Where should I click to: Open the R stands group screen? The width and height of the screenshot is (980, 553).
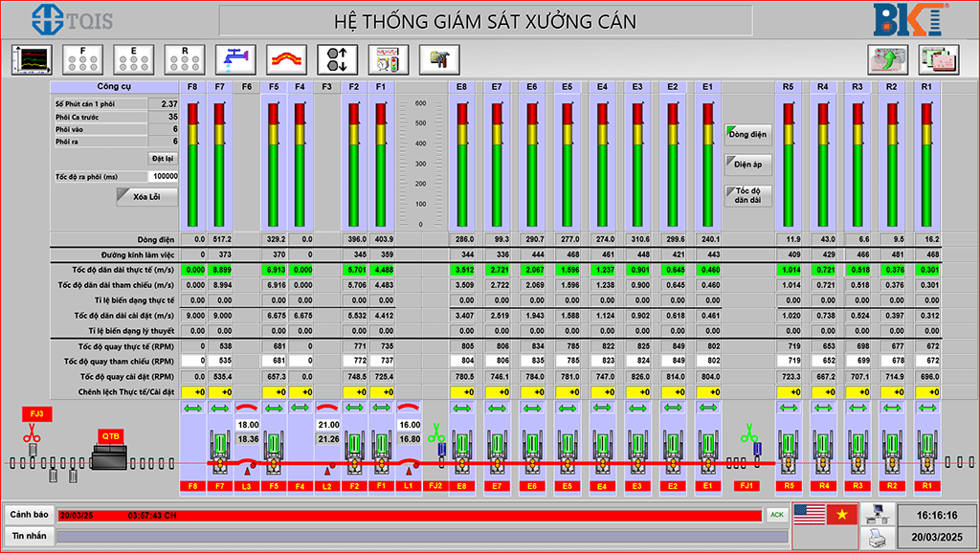pyautogui.click(x=185, y=59)
